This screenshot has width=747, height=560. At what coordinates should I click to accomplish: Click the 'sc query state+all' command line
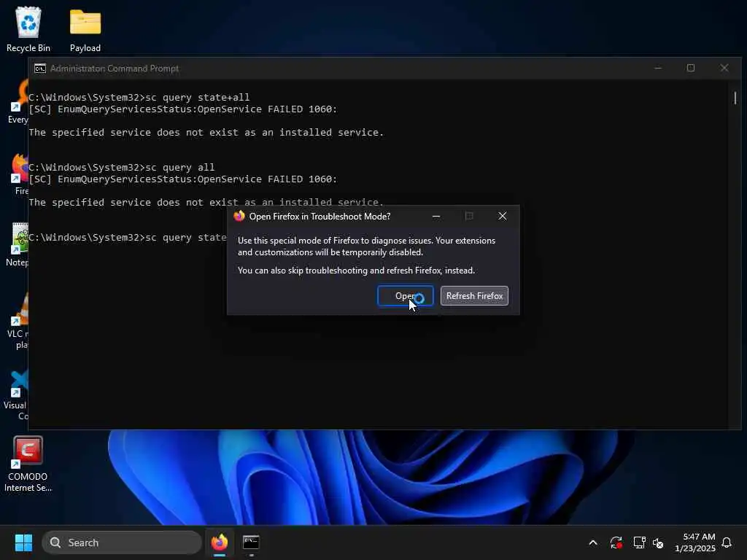click(139, 97)
